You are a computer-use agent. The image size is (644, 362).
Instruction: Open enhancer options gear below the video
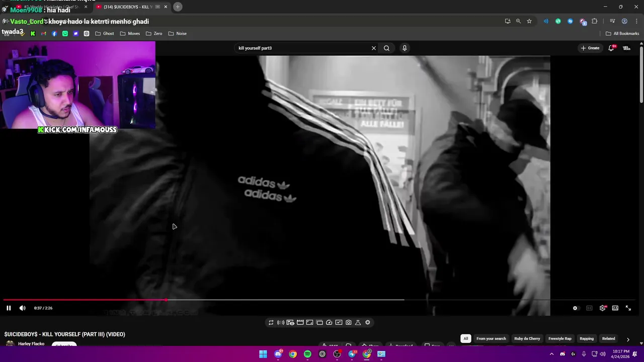click(367, 322)
